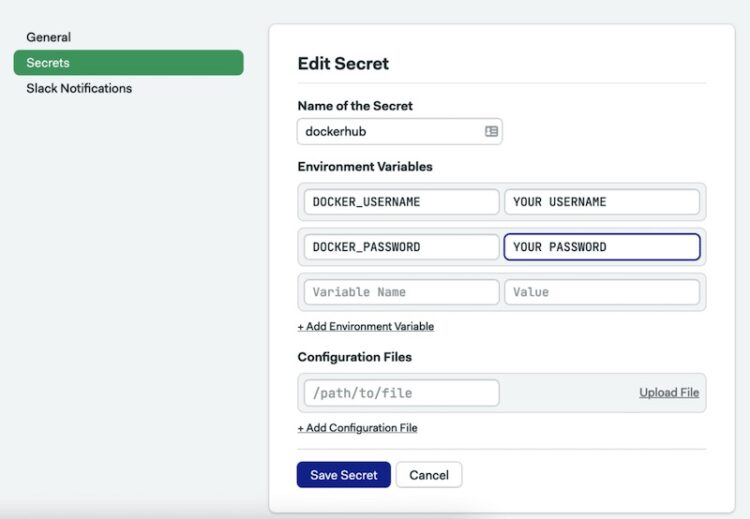This screenshot has width=750, height=519.
Task: Focus the DOCKER_USERNAME variable name field
Action: (401, 202)
